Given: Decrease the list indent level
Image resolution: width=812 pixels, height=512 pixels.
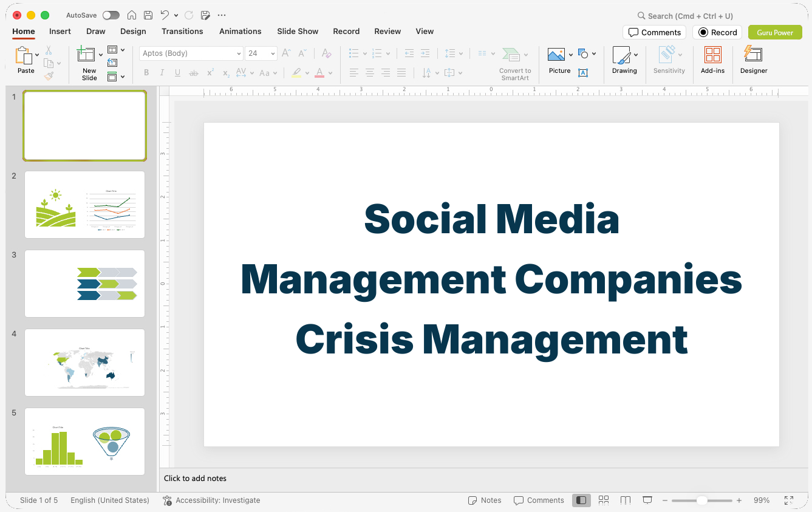Looking at the screenshot, I should point(409,53).
